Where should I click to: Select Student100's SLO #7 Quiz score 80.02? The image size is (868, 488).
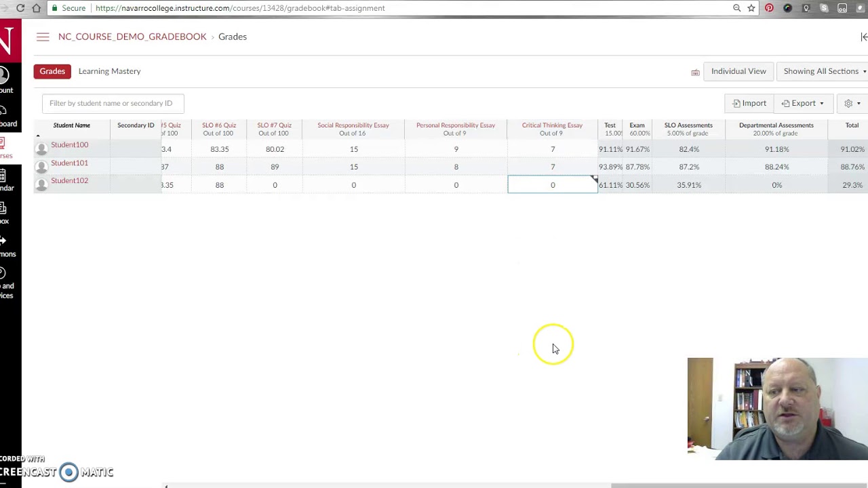[x=275, y=149]
